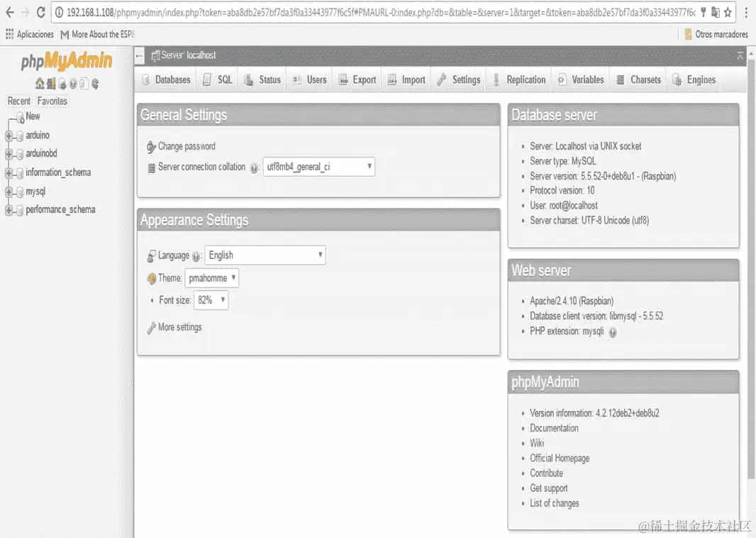Click the MySQL Documentation page icon in sidebar
Screen dimensions: 756x538
pos(84,84)
